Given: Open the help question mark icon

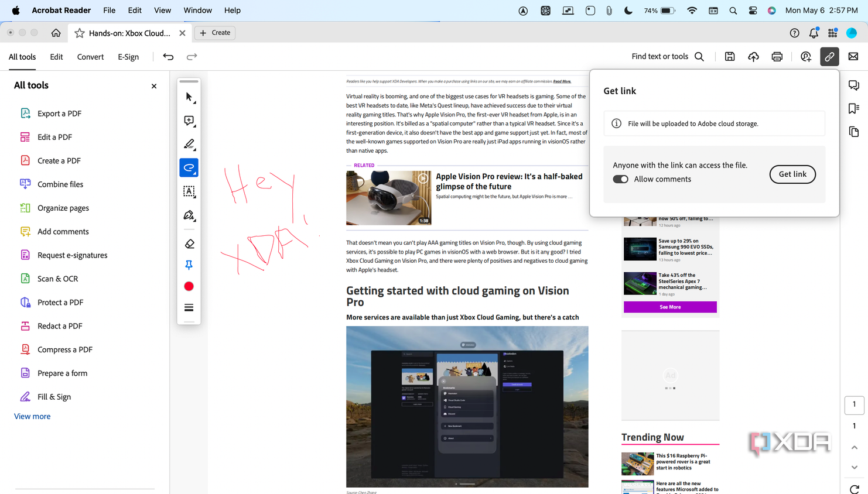Looking at the screenshot, I should pos(794,33).
